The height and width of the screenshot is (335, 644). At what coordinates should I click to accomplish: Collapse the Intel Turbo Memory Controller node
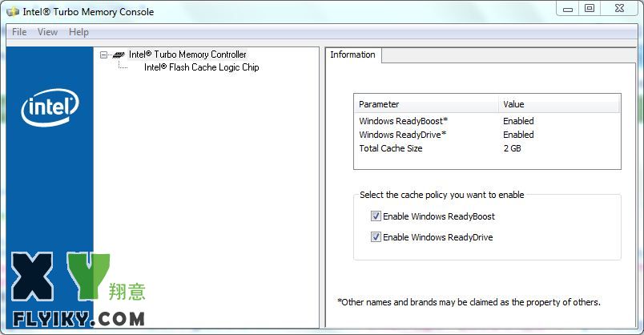point(103,54)
